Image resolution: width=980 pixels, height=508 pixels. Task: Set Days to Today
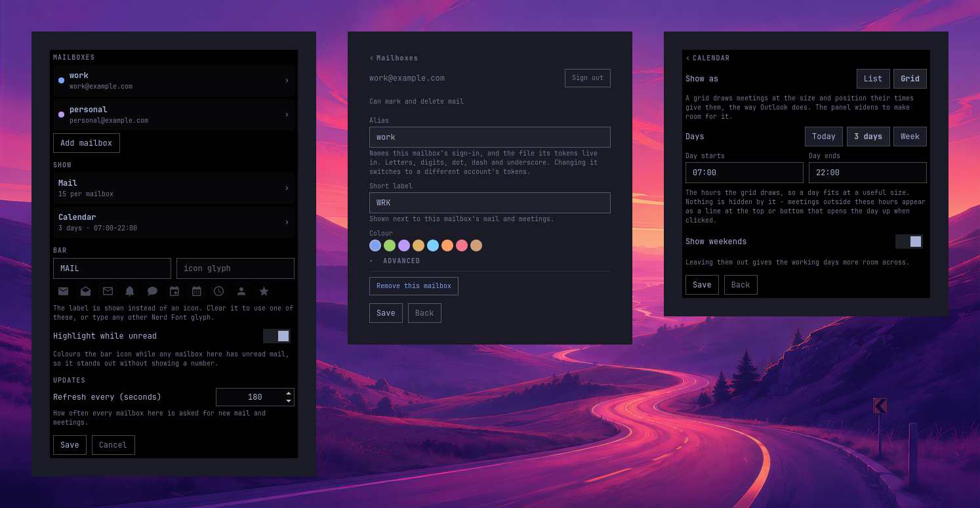coord(824,137)
